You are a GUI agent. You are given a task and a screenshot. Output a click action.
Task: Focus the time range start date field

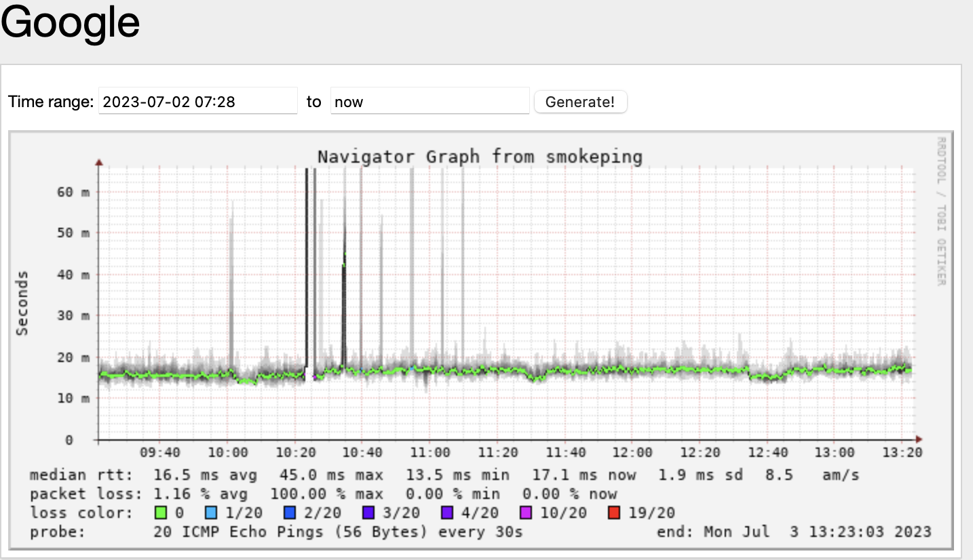click(x=197, y=102)
